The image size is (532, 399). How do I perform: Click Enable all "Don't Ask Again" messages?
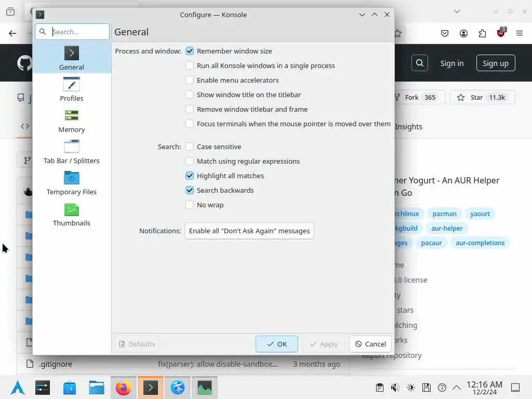pos(249,231)
